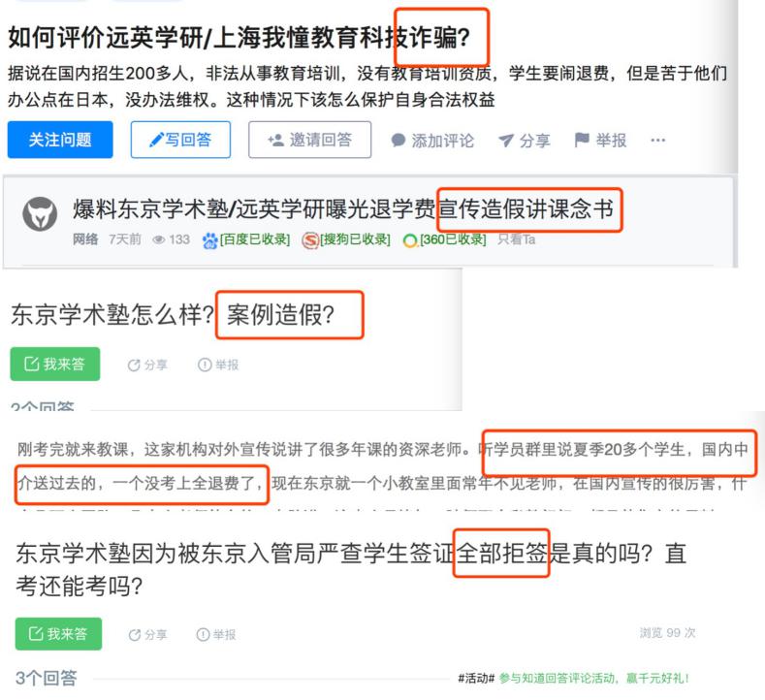
Task: Open 邀请回答 with person icon
Action: coord(310,140)
